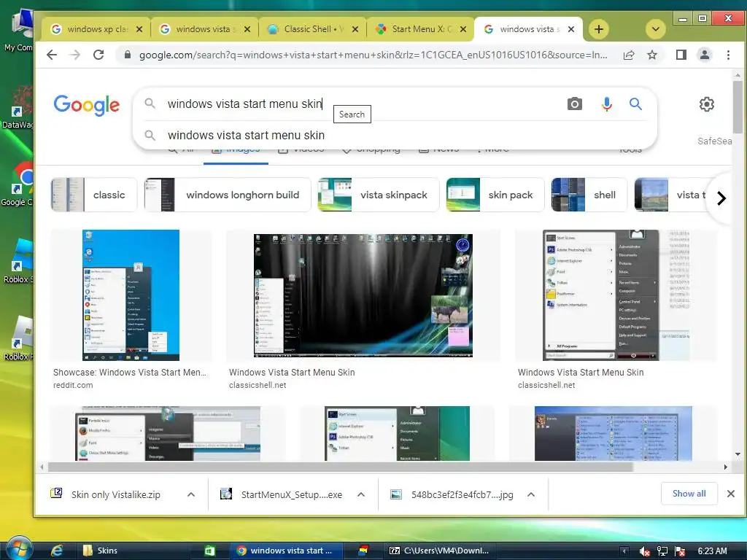The width and height of the screenshot is (747, 560).
Task: Expand hidden tray icons arrow
Action: coord(624,551)
